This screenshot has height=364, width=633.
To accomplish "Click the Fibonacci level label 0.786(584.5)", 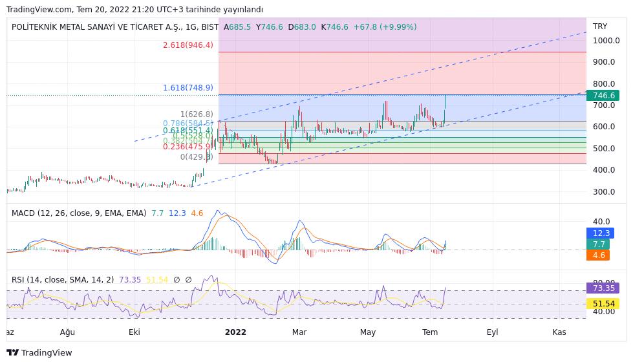I will pos(188,123).
